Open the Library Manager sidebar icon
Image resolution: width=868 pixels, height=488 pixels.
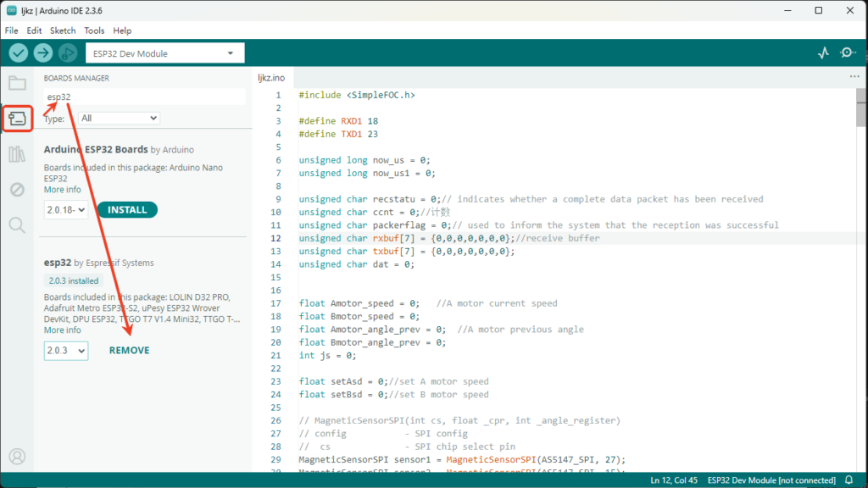click(x=17, y=154)
